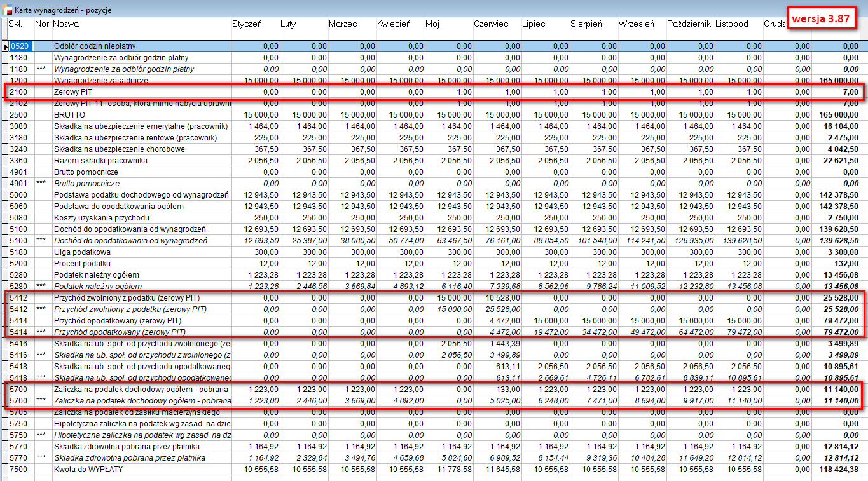This screenshot has width=868, height=481.
Task: Select row code 2100 Zerowy PIT
Action: coord(18,92)
